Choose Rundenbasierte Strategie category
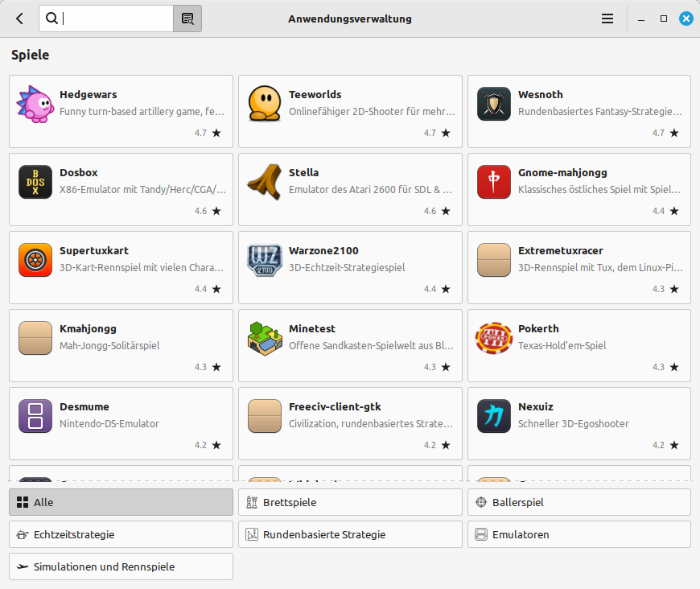 [350, 534]
